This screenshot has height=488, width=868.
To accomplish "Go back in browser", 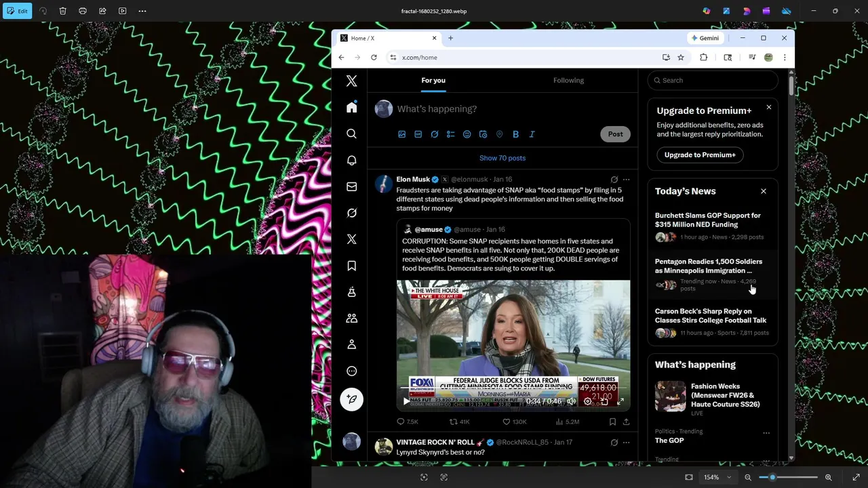I will 341,58.
